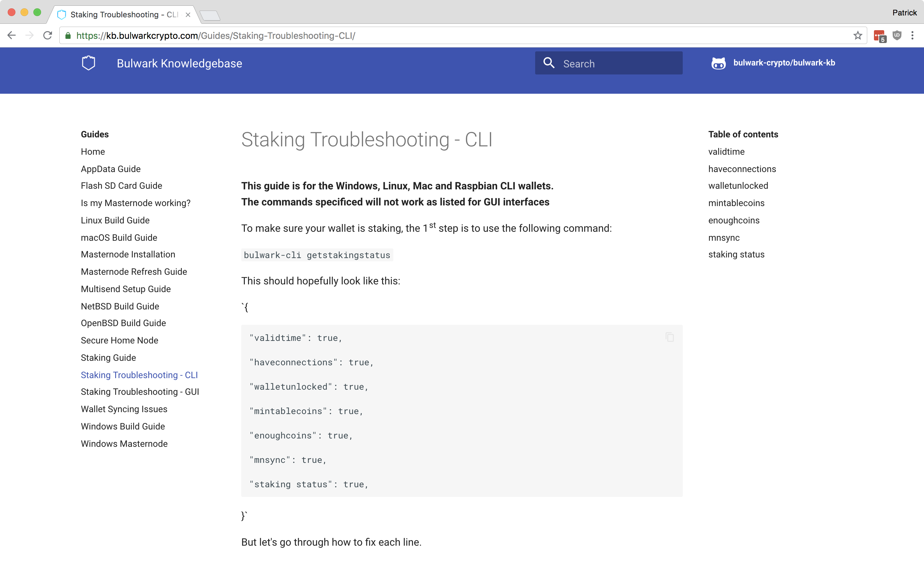Image resolution: width=924 pixels, height=563 pixels.
Task: Copy the code block using clipboard icon
Action: (x=669, y=337)
